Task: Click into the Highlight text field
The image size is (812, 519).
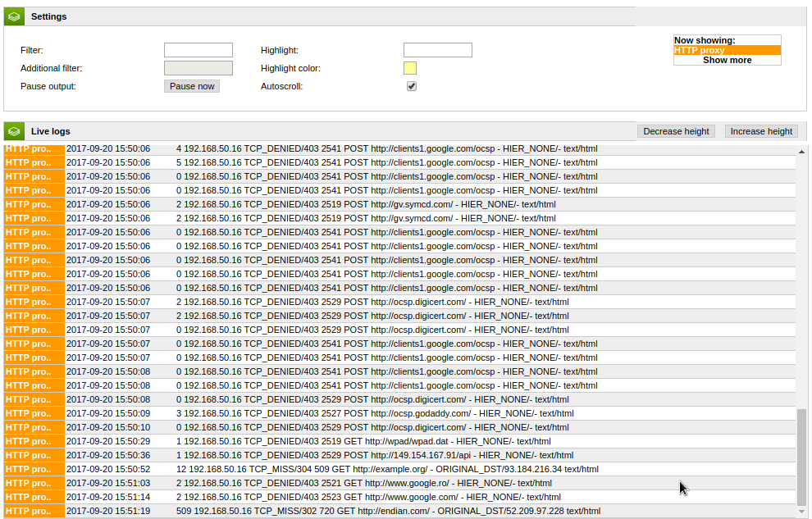Action: pyautogui.click(x=438, y=50)
